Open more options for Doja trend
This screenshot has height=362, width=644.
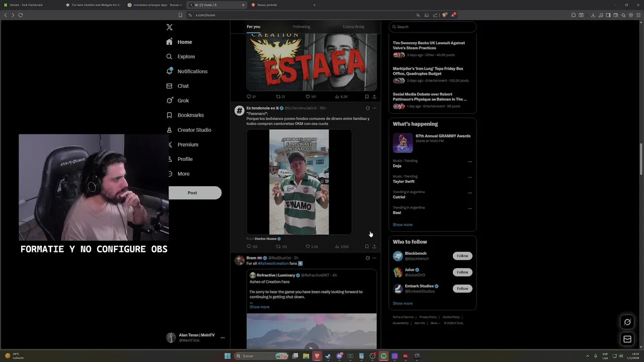(470, 162)
